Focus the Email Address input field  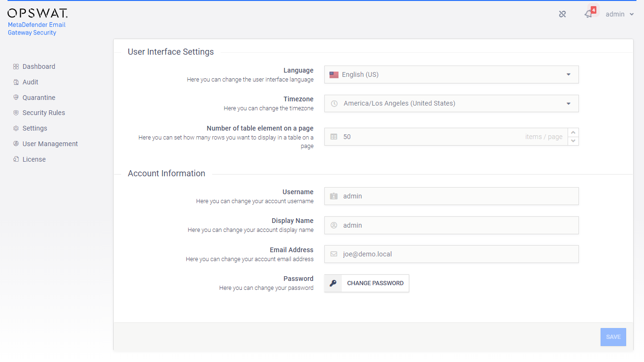point(451,254)
